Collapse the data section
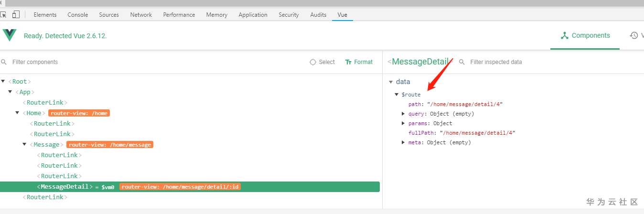The height and width of the screenshot is (214, 644). (x=390, y=82)
